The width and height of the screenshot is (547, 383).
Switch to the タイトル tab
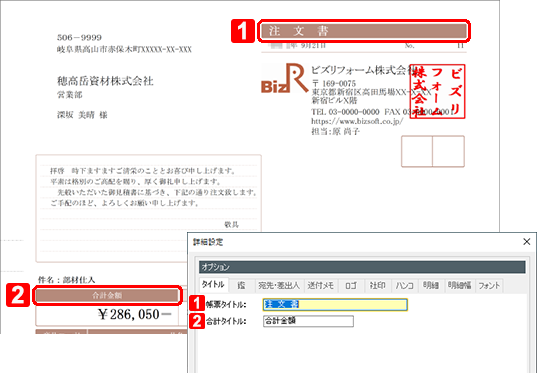coord(213,285)
